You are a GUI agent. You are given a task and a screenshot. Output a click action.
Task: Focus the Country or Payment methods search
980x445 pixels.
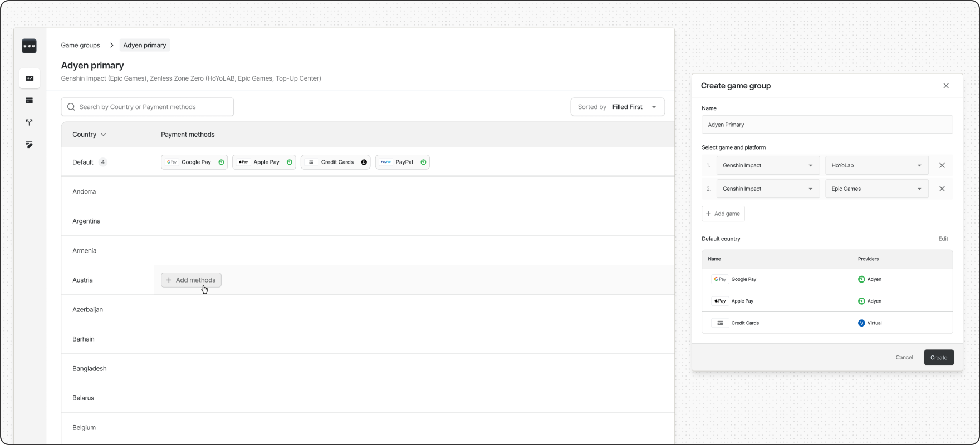148,107
